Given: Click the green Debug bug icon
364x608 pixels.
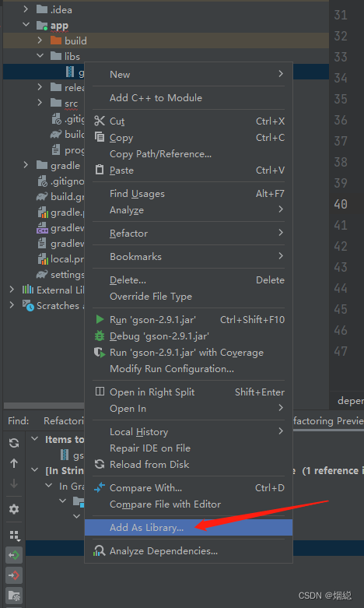Looking at the screenshot, I should click(x=100, y=336).
